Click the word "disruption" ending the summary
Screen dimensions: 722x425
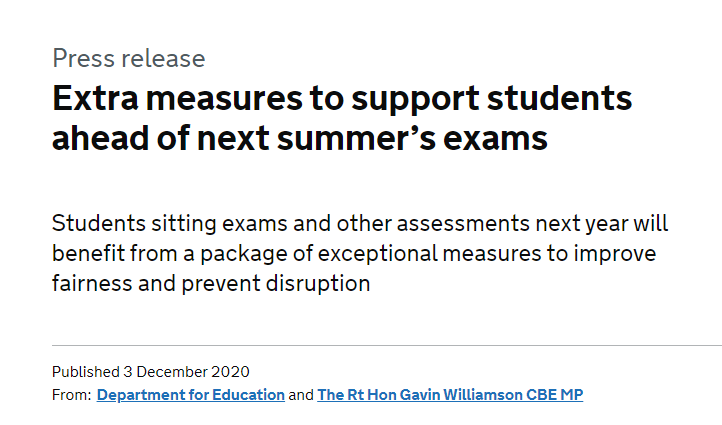click(x=318, y=284)
